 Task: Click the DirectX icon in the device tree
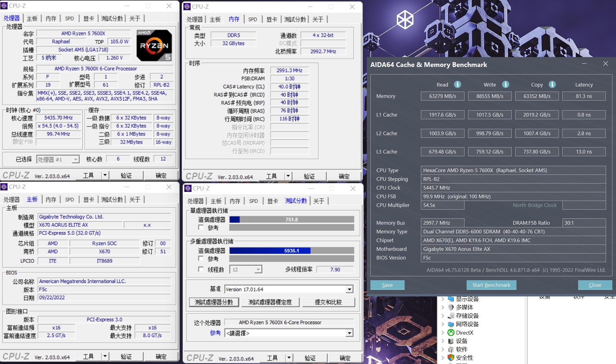pyautogui.click(x=451, y=332)
